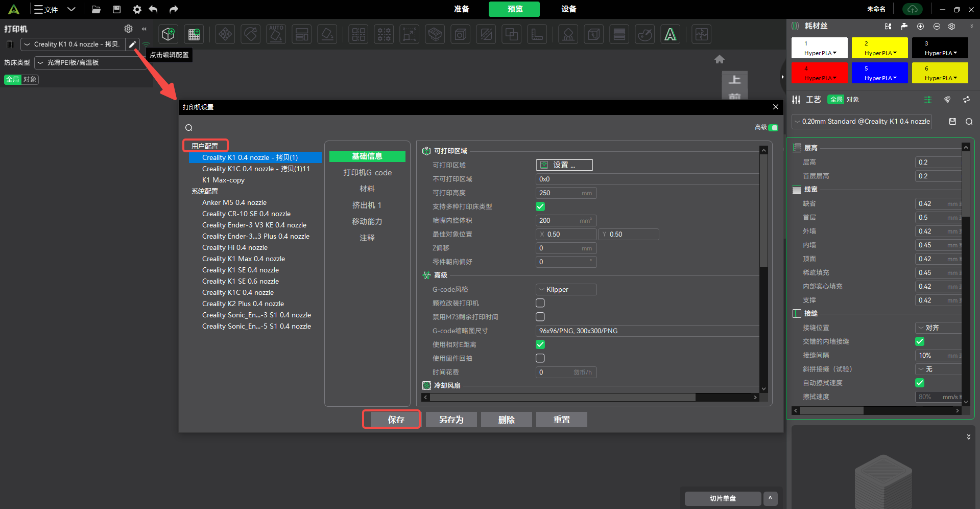This screenshot has width=980, height=509.
Task: Click the Boolean mesh tool icon
Action: coord(512,34)
